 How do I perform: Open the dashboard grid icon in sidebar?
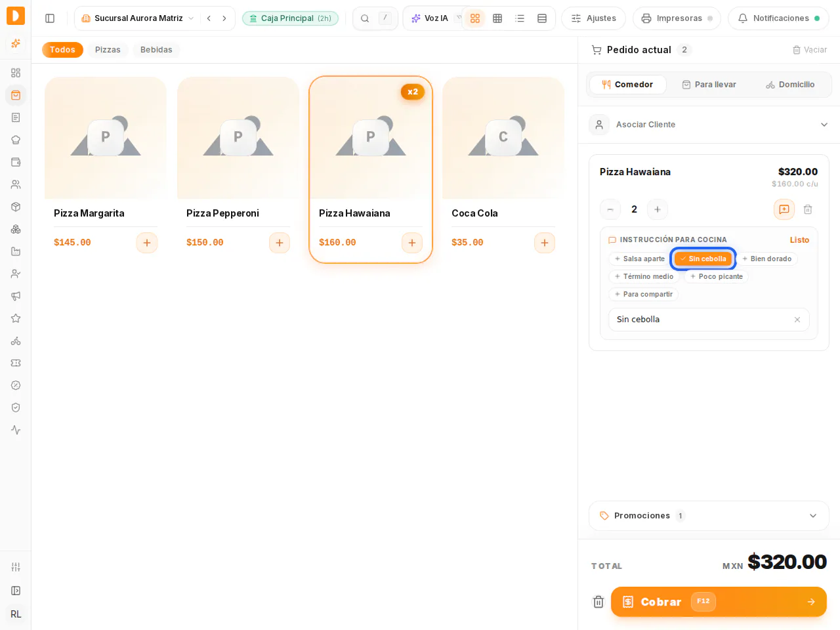[x=16, y=73]
